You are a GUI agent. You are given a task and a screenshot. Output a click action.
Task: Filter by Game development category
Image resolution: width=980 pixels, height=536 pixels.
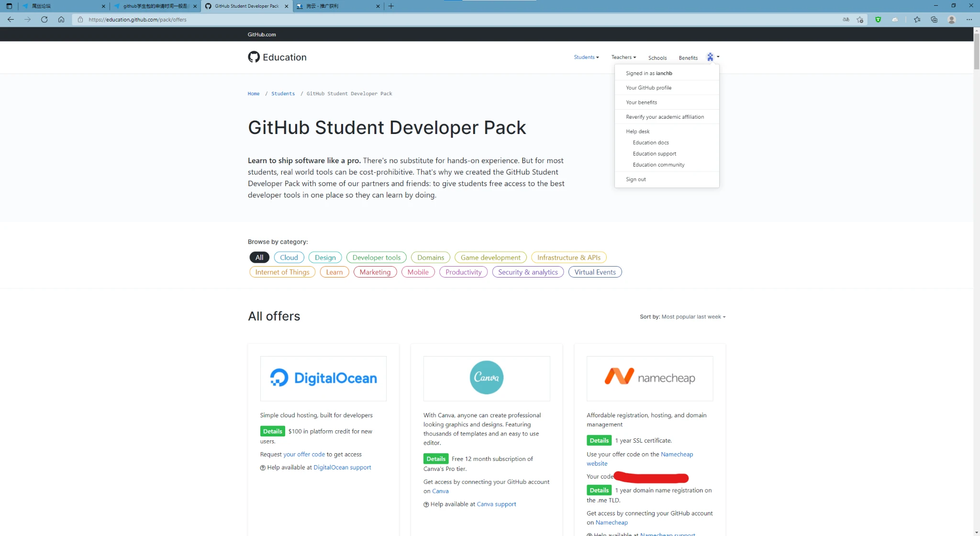[x=490, y=257]
